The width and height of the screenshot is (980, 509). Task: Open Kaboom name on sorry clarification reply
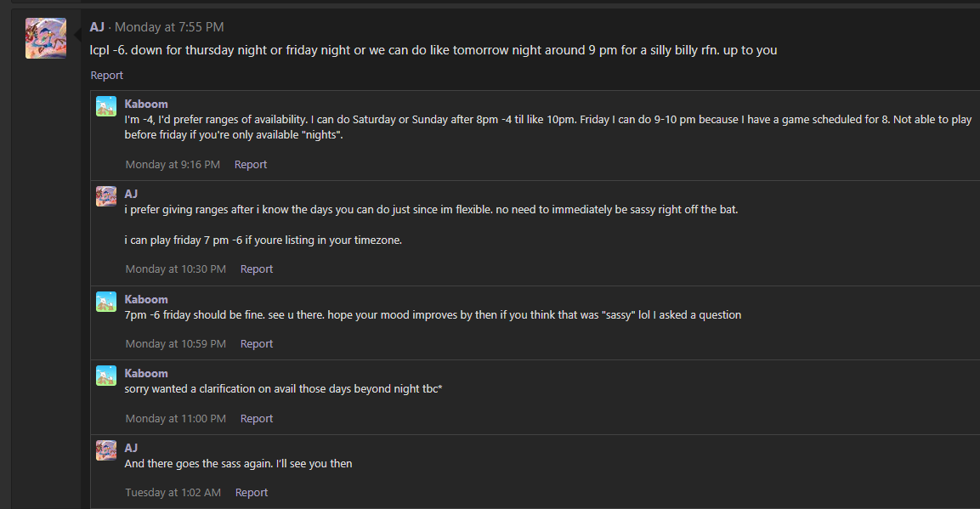tap(146, 373)
